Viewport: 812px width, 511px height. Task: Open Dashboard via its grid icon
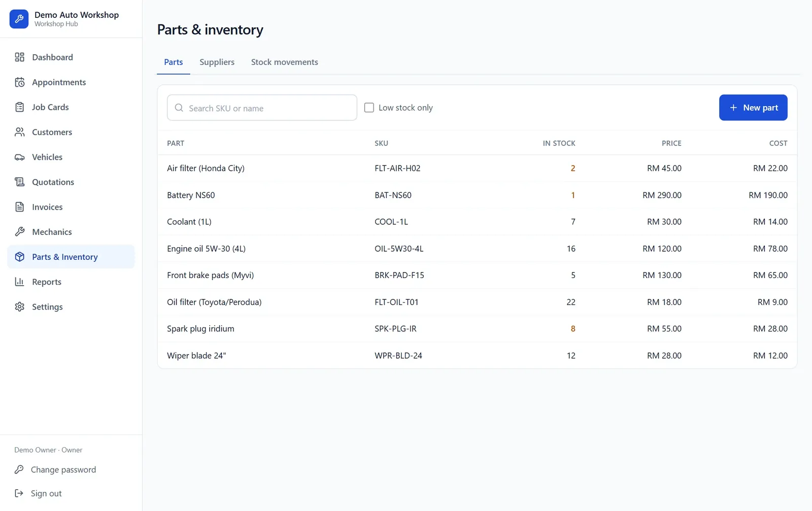(x=19, y=57)
